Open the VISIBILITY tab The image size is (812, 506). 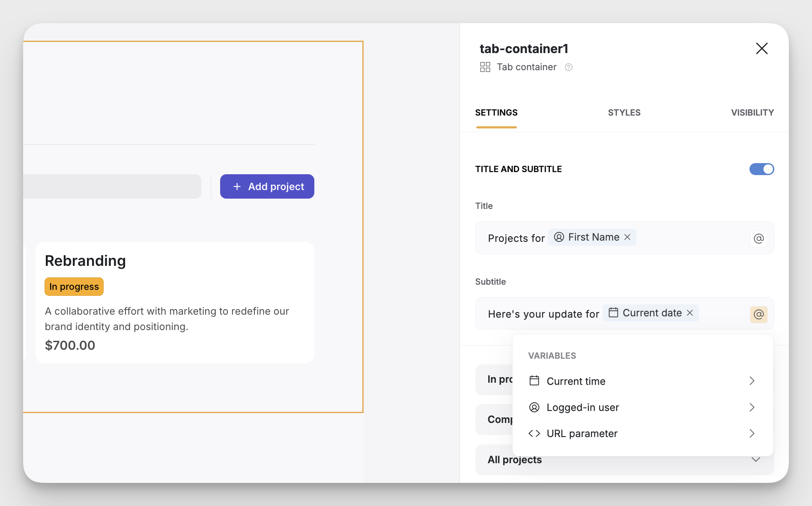pos(752,113)
